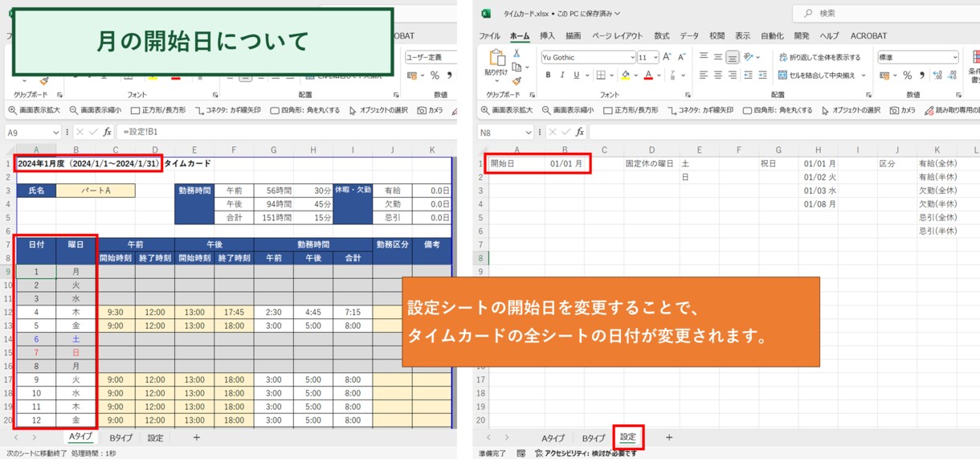980x459 pixels.
Task: Toggle bottom align in right window
Action: point(733,57)
